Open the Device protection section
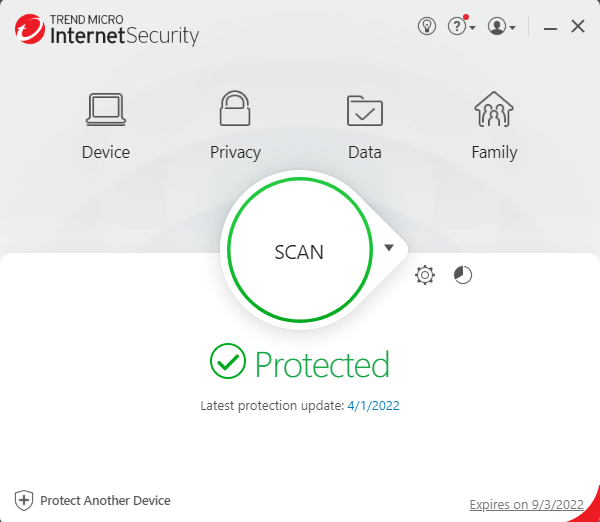 (x=106, y=125)
